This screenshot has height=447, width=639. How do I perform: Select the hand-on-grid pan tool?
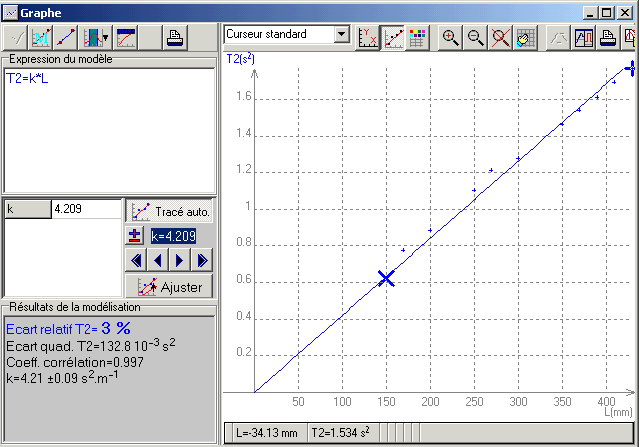[526, 38]
